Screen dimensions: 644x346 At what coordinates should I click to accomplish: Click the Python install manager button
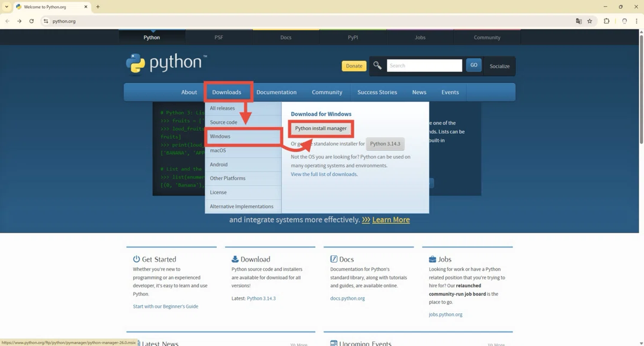pos(321,129)
